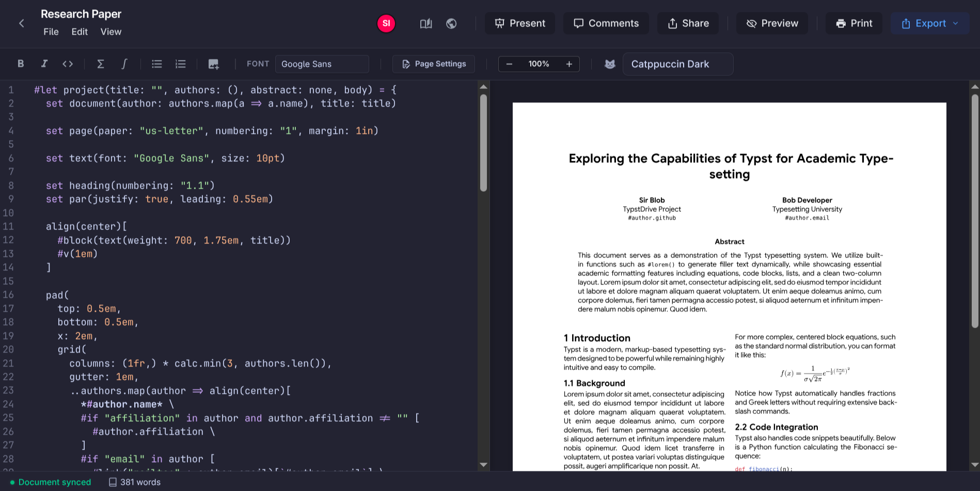Click the code line '#v(1em)'

pyautogui.click(x=77, y=254)
